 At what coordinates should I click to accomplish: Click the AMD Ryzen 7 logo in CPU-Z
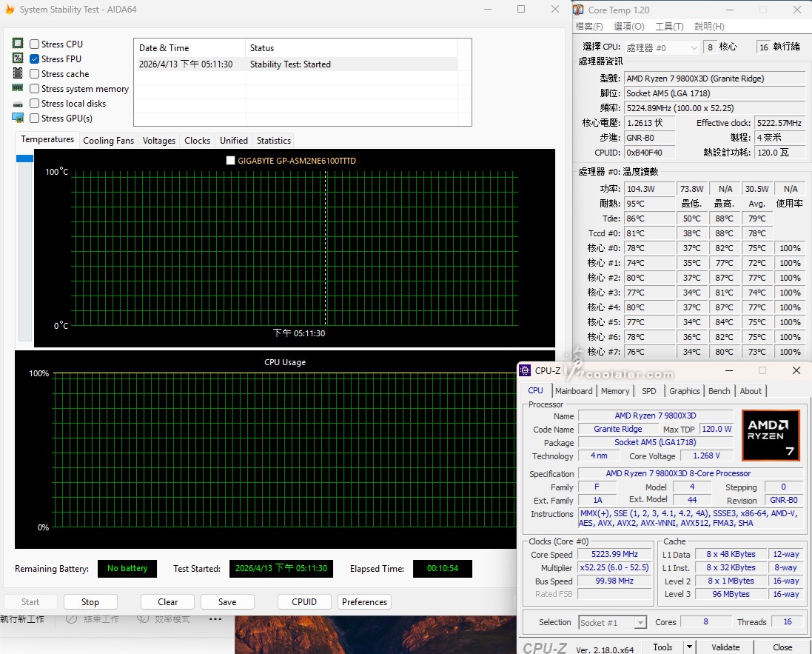point(771,435)
